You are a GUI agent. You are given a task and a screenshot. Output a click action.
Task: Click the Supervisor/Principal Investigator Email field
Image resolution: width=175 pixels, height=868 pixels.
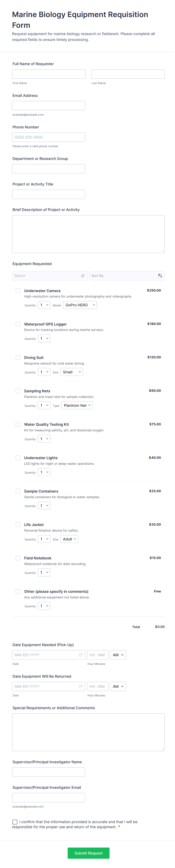point(49,798)
